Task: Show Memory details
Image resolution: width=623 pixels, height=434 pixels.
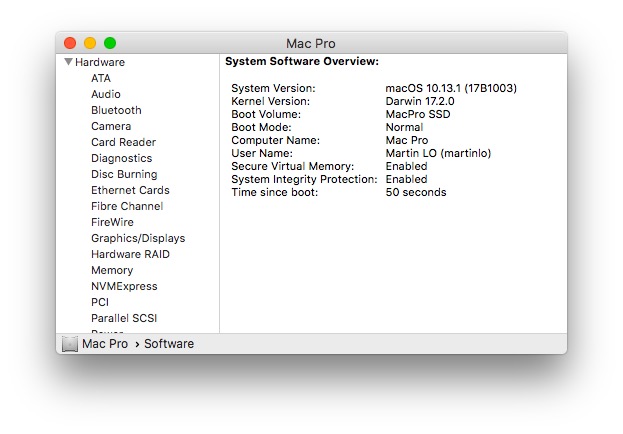Action: click(112, 270)
